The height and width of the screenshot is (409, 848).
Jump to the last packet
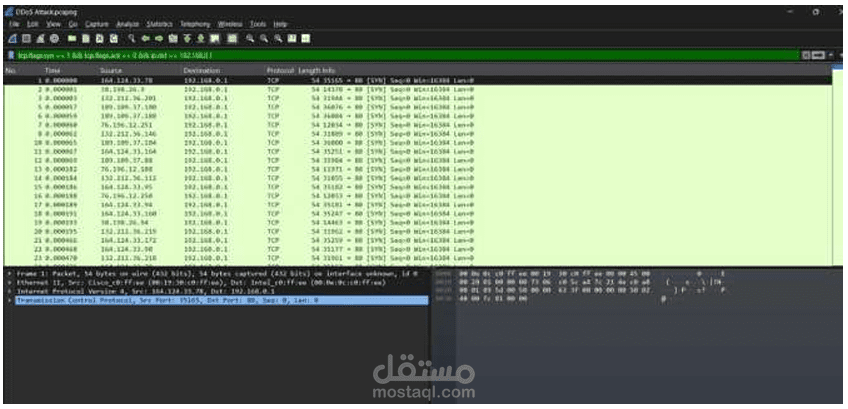click(x=200, y=38)
